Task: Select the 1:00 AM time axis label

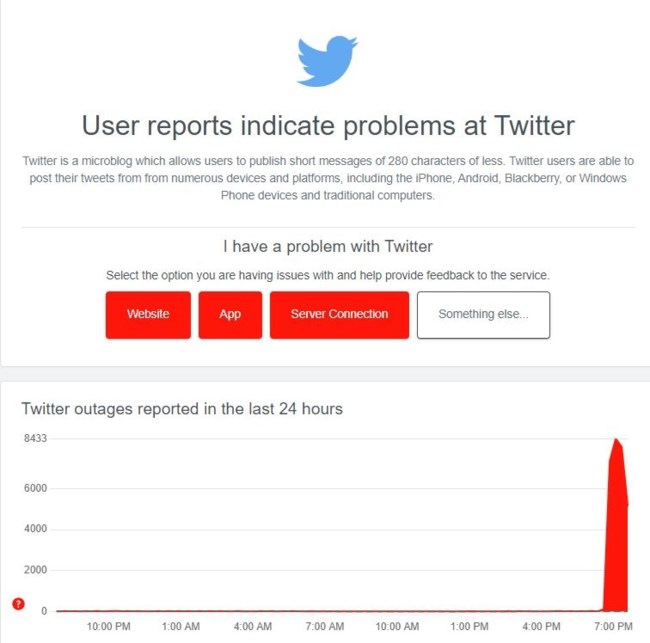Action: click(180, 627)
